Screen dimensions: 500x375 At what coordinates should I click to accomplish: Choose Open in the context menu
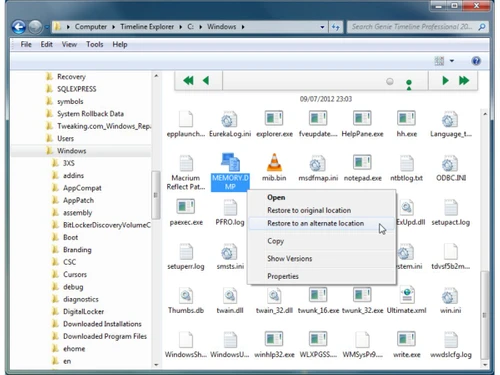pyautogui.click(x=276, y=197)
